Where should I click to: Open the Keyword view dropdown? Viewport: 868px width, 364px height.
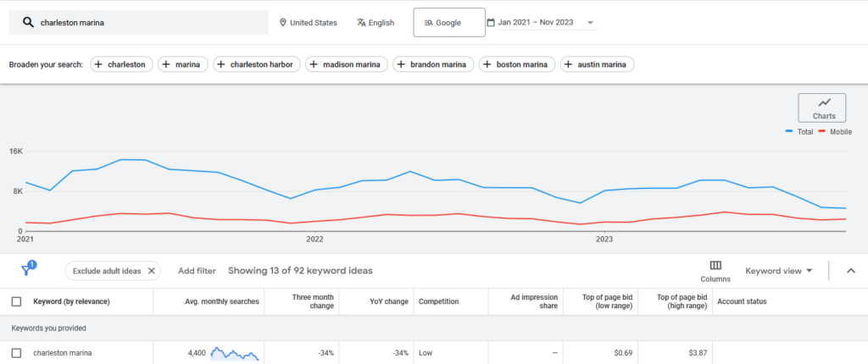pyautogui.click(x=778, y=271)
